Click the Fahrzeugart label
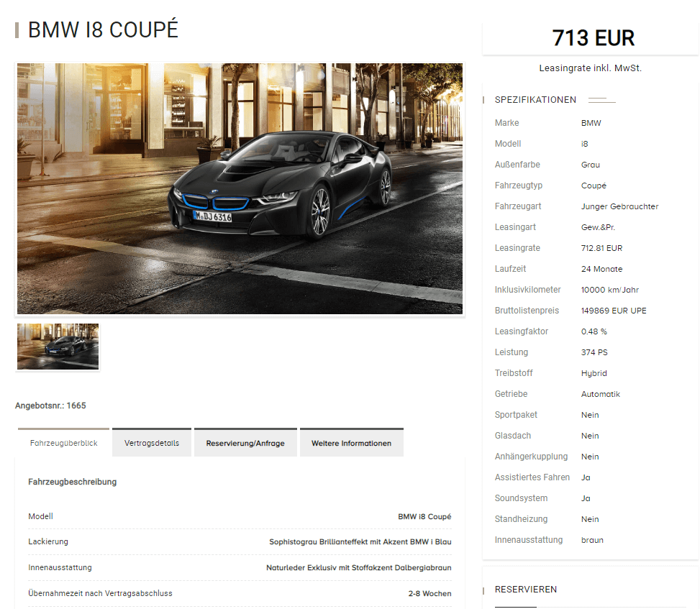This screenshot has height=609, width=700. [518, 206]
